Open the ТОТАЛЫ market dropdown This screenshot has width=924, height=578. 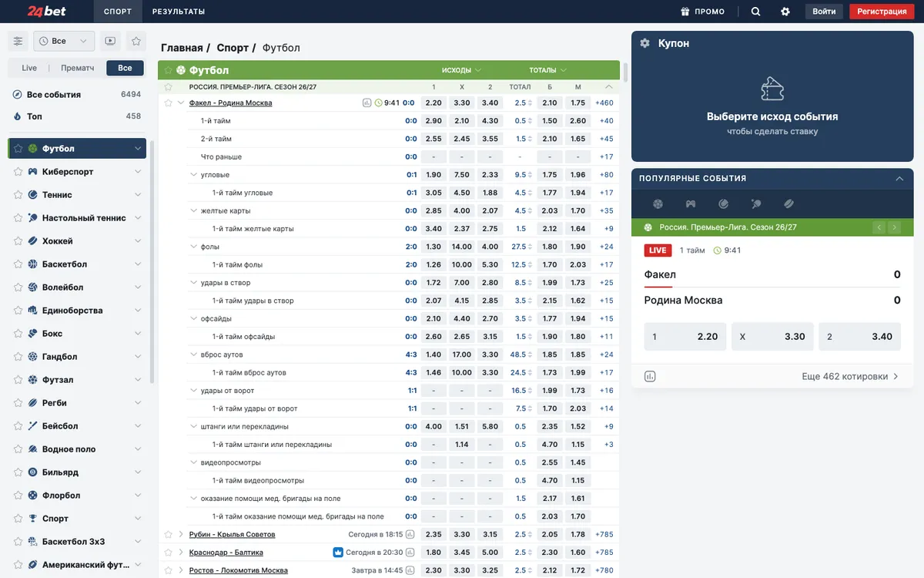[x=547, y=70]
